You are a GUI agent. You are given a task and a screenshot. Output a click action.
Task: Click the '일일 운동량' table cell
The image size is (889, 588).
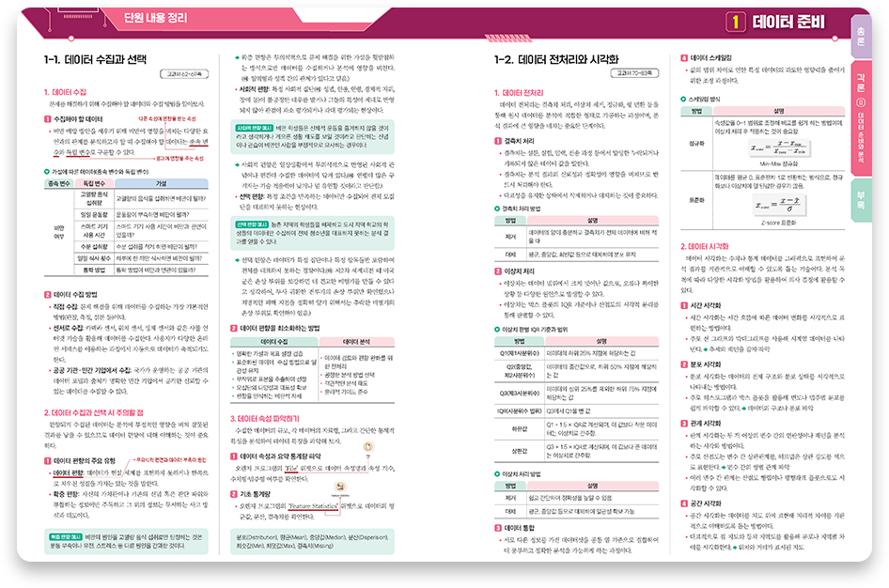94,215
